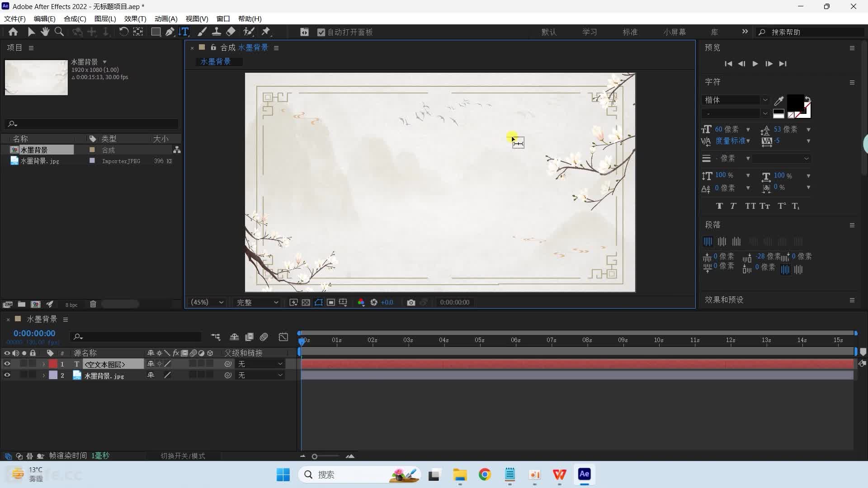Click the Windows Start button
Screen dimensions: 868x488
pyautogui.click(x=283, y=474)
